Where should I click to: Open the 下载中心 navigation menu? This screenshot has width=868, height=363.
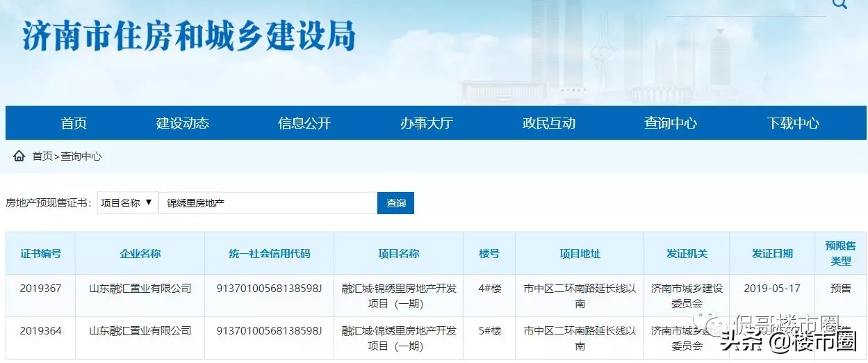coord(793,123)
